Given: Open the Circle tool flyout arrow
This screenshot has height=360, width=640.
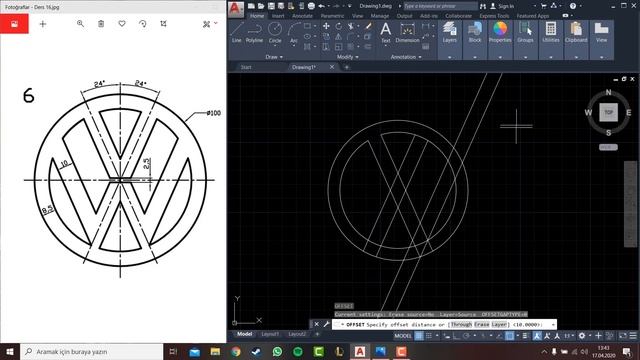Looking at the screenshot, I should pos(275,46).
